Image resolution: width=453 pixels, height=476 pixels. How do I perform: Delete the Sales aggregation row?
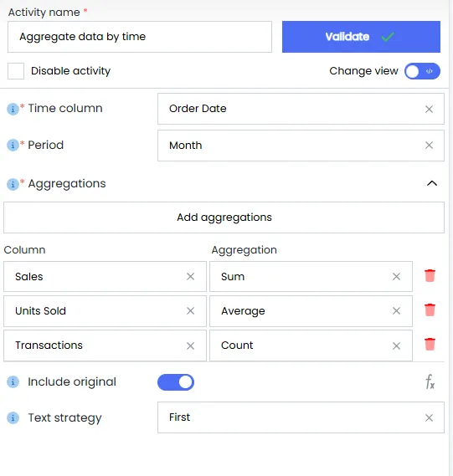[430, 275]
